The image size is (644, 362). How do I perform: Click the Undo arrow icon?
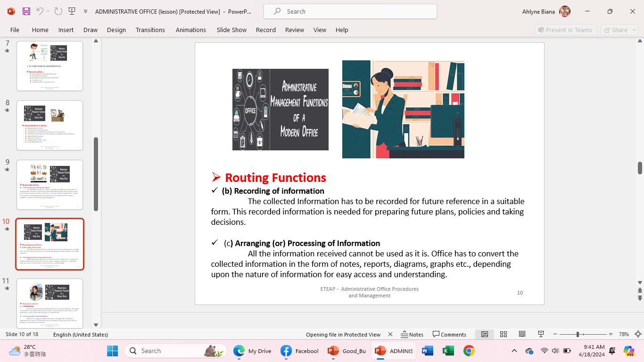[40, 11]
